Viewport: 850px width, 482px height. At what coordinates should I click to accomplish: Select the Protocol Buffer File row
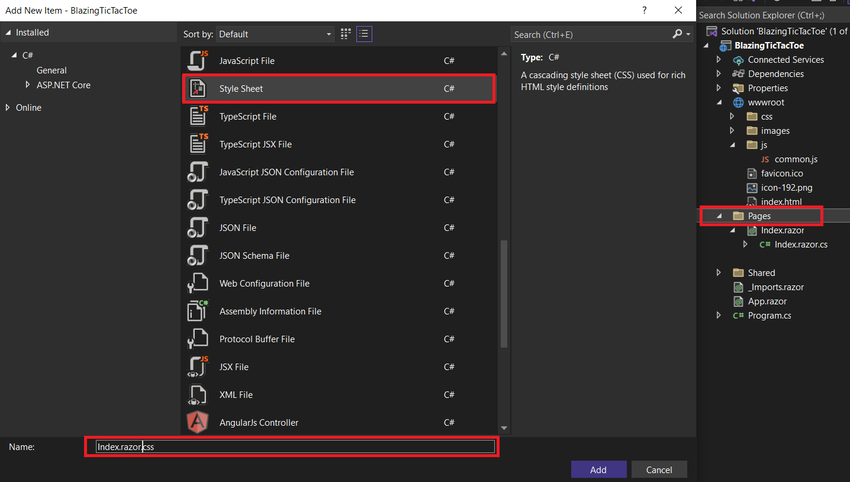pos(339,339)
